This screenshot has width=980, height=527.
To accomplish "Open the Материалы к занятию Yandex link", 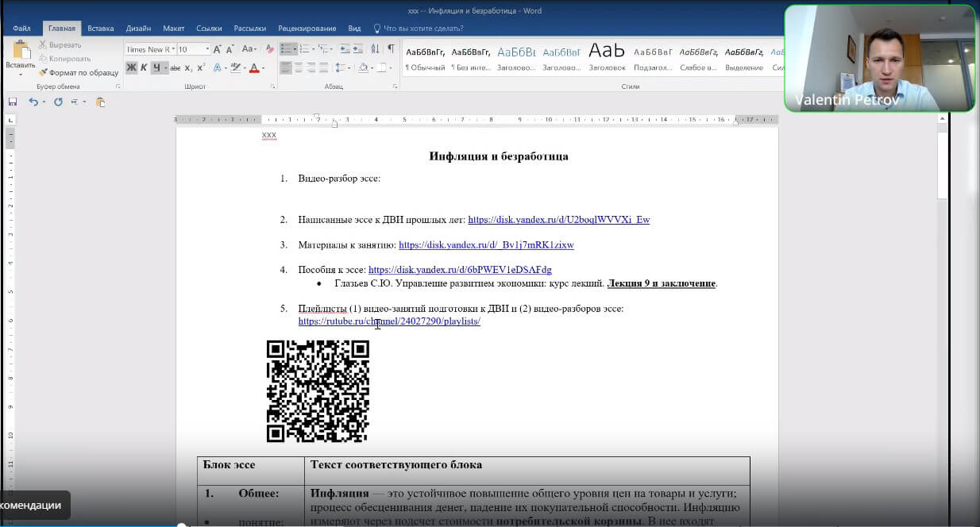I will [x=486, y=245].
